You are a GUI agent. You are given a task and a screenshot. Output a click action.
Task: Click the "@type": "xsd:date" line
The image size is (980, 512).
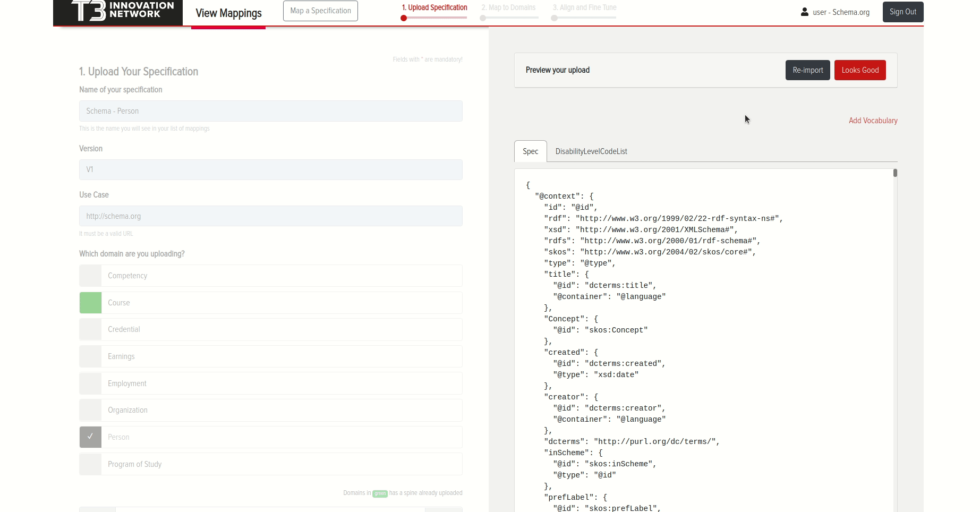tap(596, 374)
